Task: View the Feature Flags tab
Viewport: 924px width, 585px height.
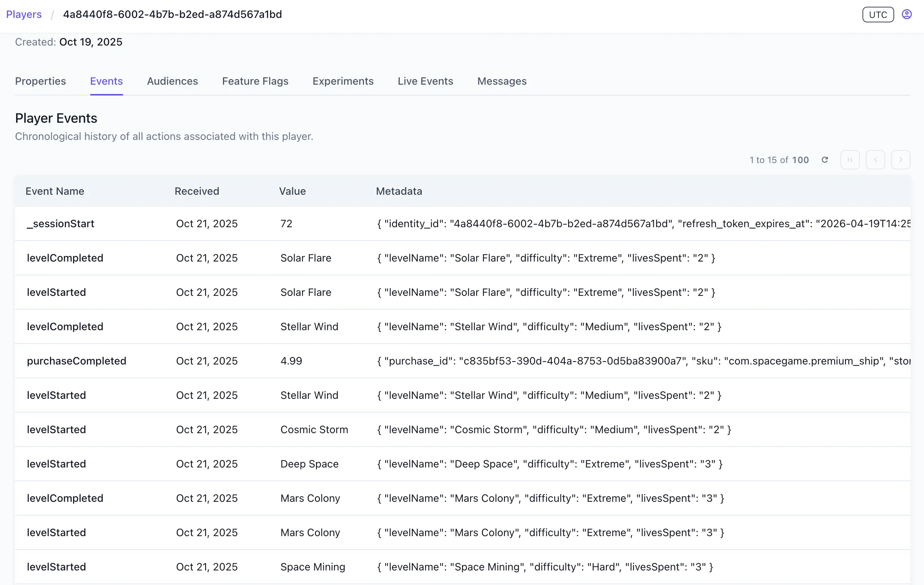Action: 255,81
